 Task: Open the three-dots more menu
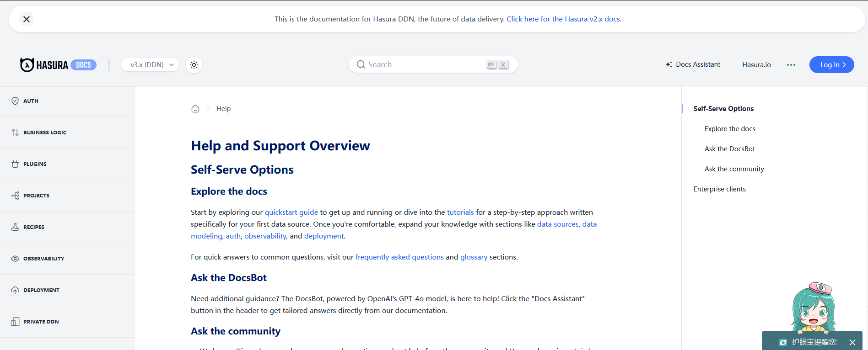(791, 65)
